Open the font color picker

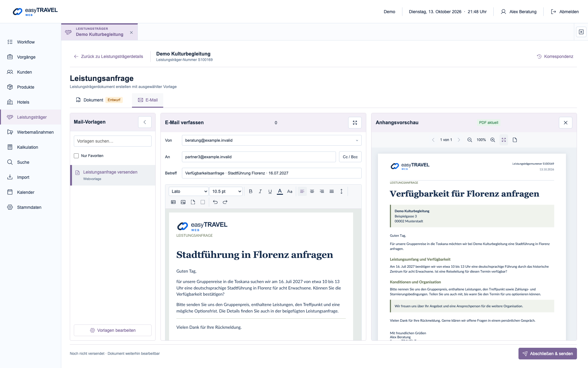[x=280, y=191]
